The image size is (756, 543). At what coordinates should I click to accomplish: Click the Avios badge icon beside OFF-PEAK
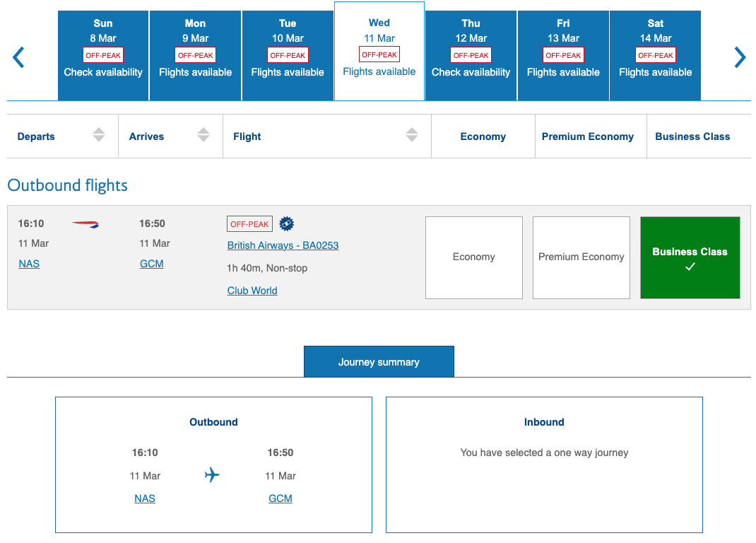[286, 224]
